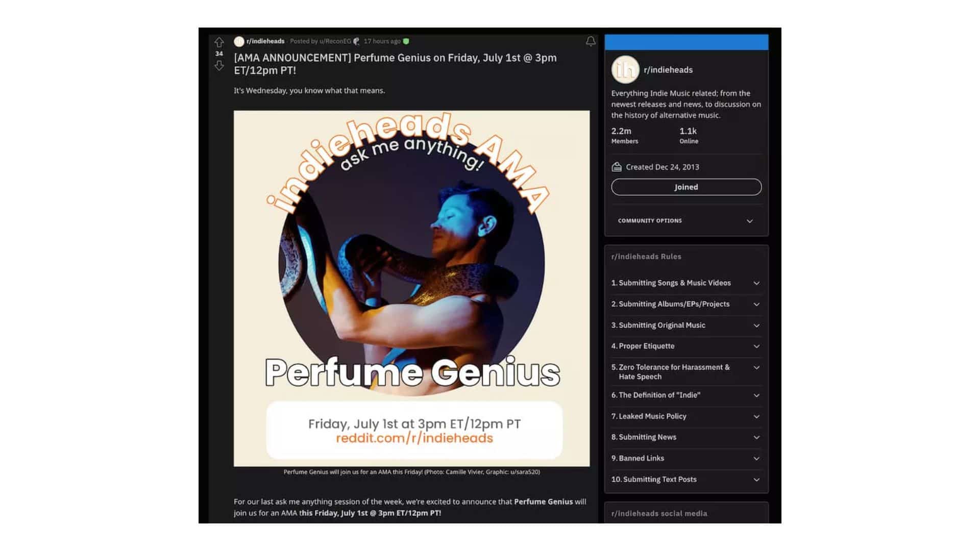Viewport: 980px width, 551px height.
Task: Open user profile u/ReconEG
Action: point(335,41)
